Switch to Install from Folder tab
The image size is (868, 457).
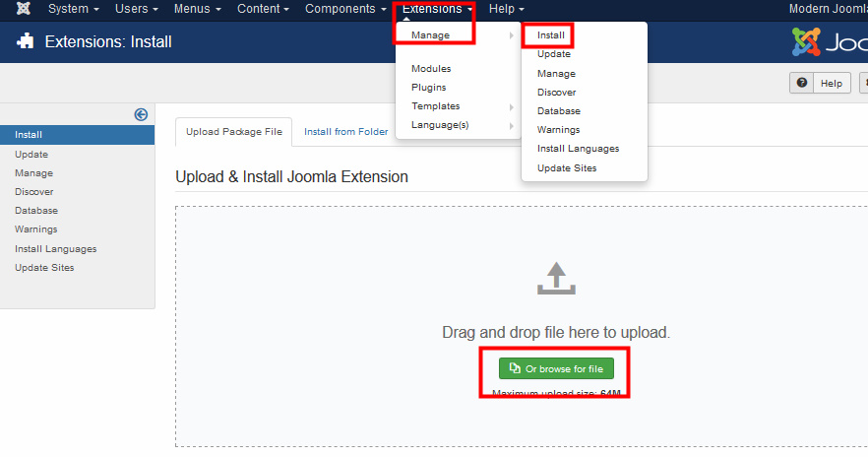346,132
